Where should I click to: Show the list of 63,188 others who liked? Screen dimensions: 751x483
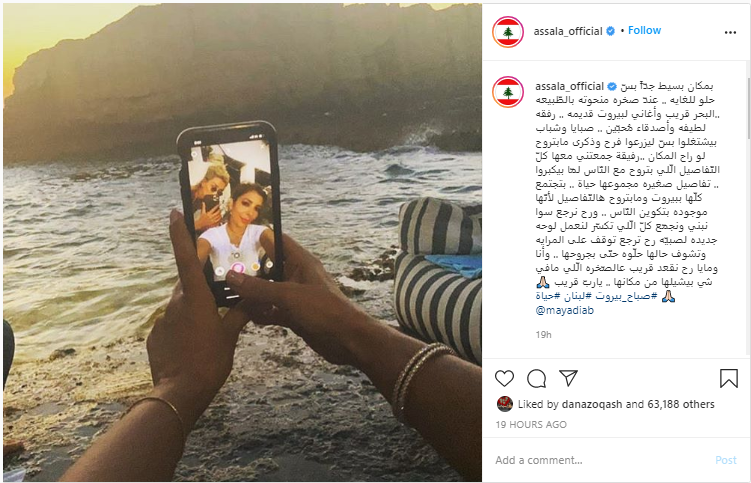(681, 404)
